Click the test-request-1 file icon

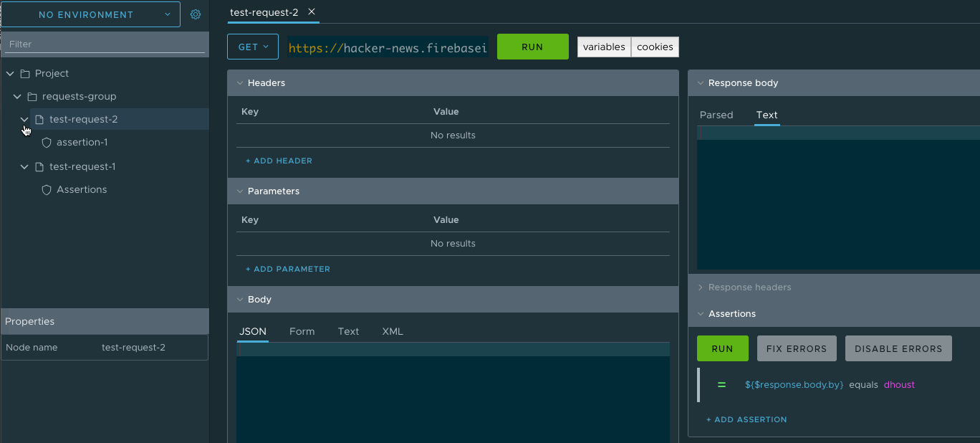point(39,167)
